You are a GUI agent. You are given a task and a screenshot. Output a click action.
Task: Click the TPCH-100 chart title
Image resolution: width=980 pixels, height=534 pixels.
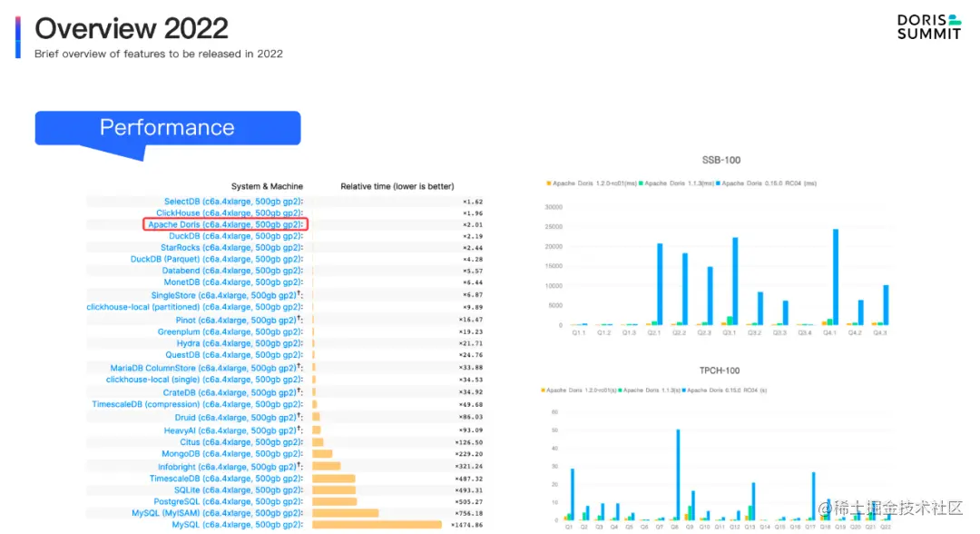tap(720, 371)
